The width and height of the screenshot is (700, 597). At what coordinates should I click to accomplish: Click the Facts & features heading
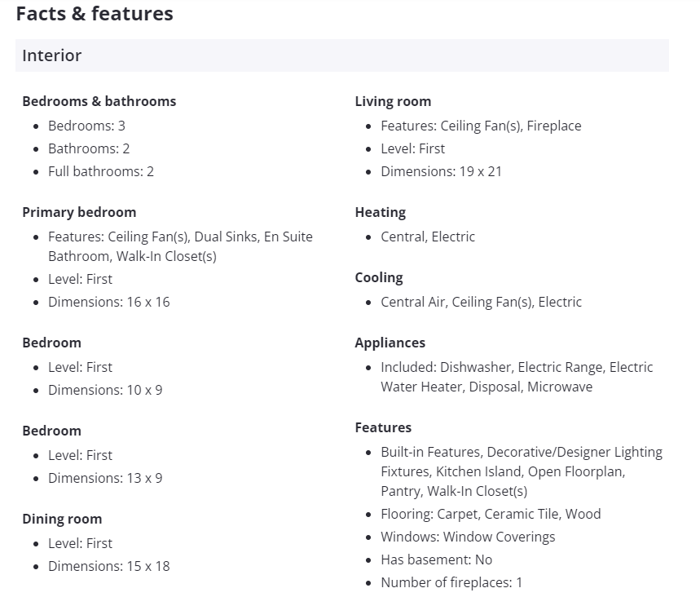pyautogui.click(x=95, y=14)
